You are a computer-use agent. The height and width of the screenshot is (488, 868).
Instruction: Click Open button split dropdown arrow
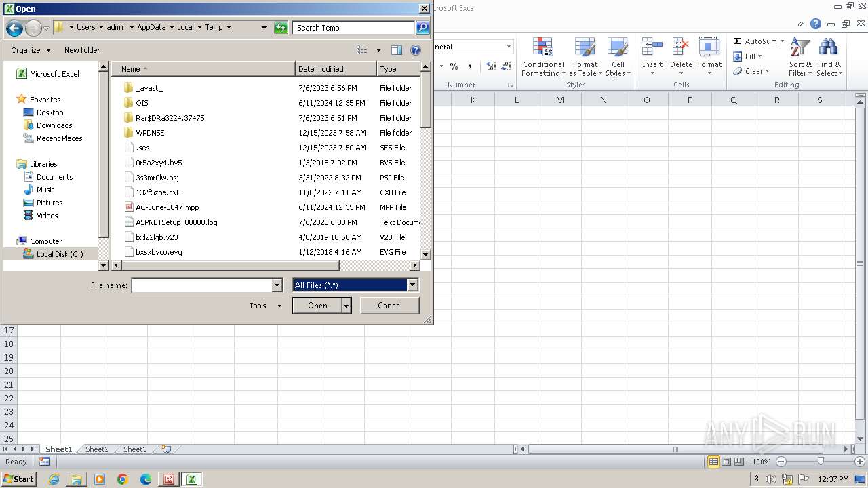point(347,306)
